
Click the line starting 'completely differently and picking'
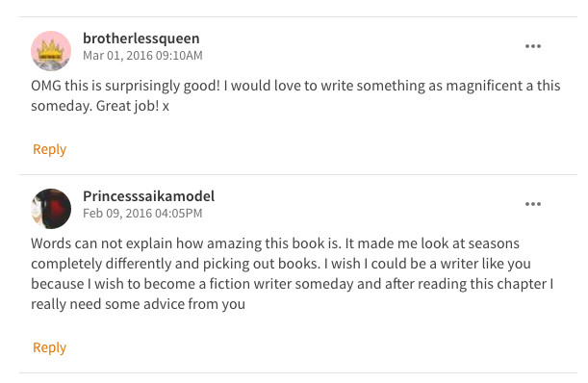pos(281,264)
